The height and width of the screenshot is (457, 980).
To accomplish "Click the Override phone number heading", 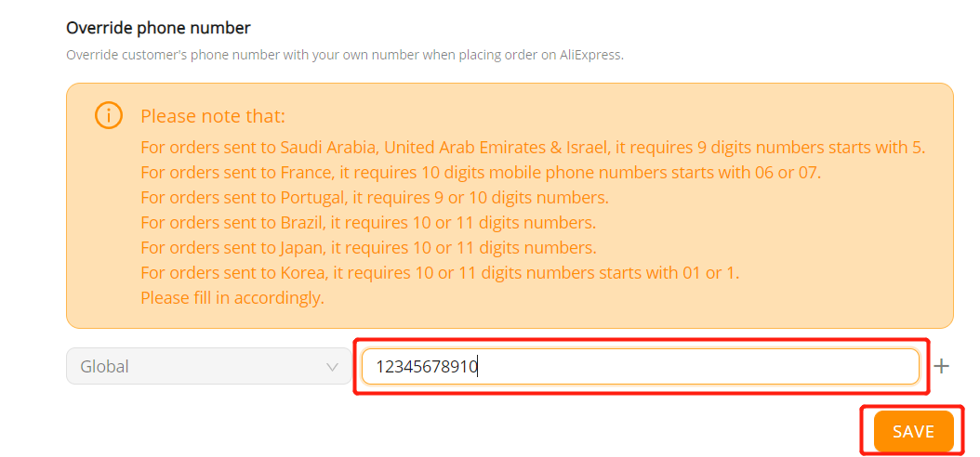I will point(158,28).
